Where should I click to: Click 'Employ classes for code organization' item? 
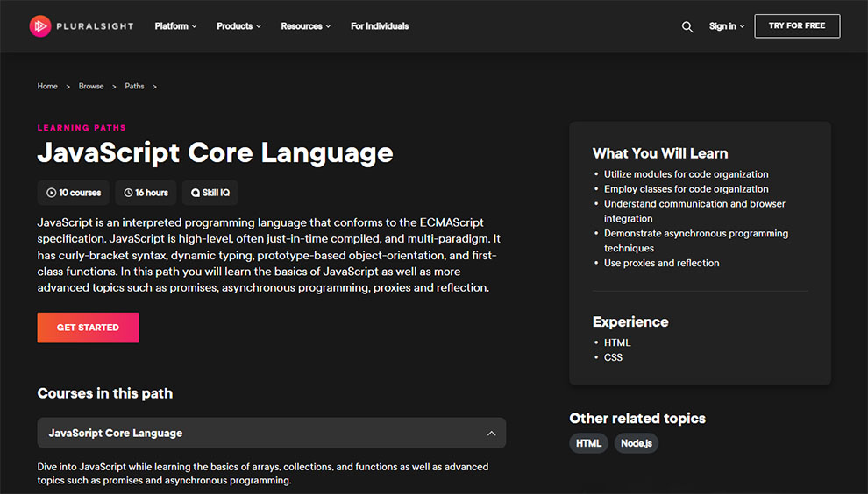click(x=686, y=189)
